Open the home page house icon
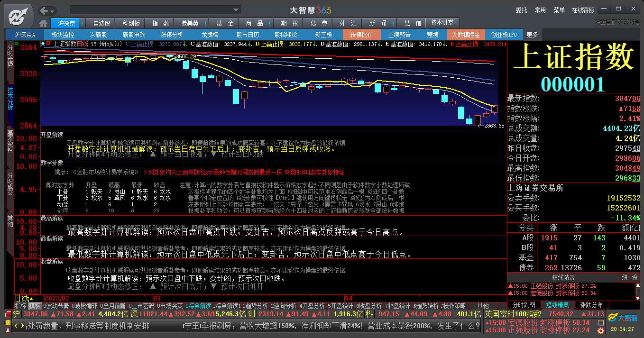The width and height of the screenshot is (644, 338). point(44,23)
